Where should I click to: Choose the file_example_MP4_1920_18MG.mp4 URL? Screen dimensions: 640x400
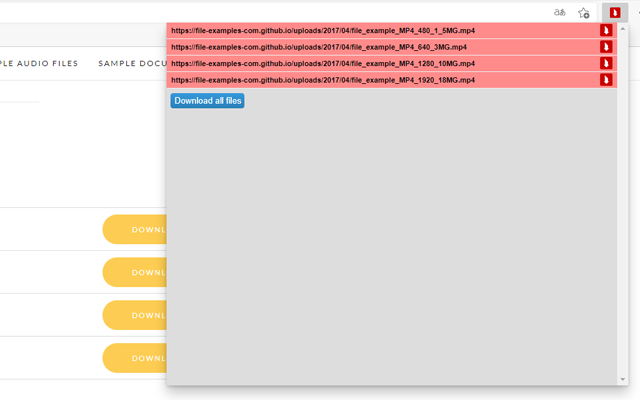(323, 80)
